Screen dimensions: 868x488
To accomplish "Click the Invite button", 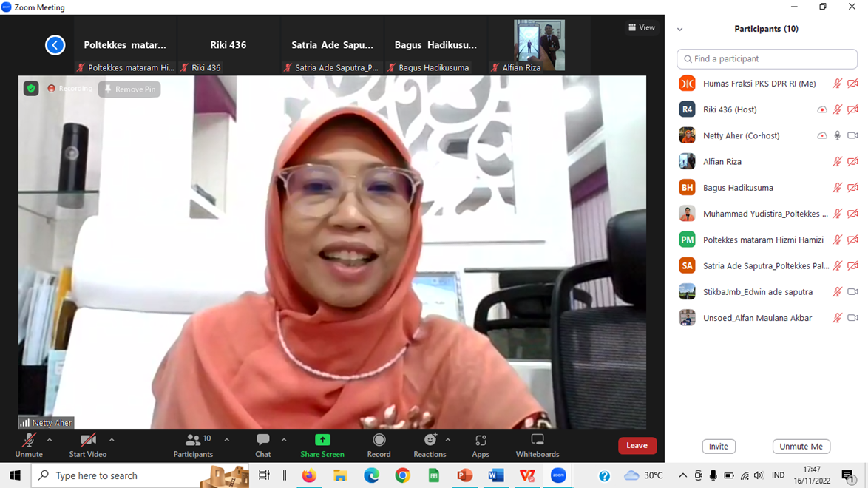I will (719, 447).
